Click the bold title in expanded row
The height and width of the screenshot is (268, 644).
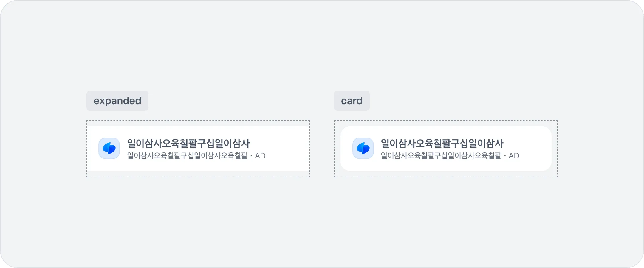pyautogui.click(x=188, y=144)
